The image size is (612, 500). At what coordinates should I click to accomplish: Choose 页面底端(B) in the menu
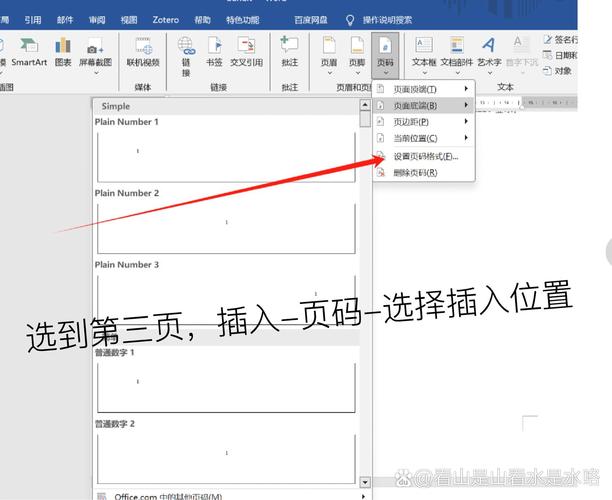(424, 105)
